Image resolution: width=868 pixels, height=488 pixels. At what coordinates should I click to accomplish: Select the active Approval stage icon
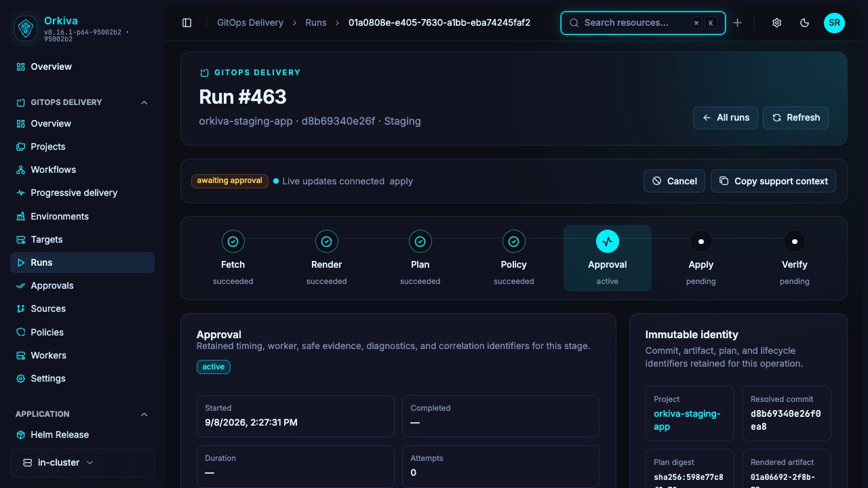[x=608, y=241]
